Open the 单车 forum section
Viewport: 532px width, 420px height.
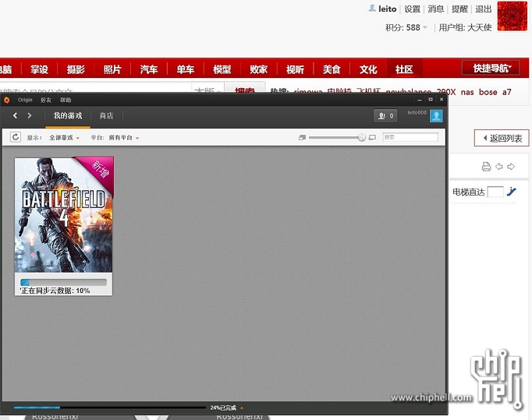[185, 69]
